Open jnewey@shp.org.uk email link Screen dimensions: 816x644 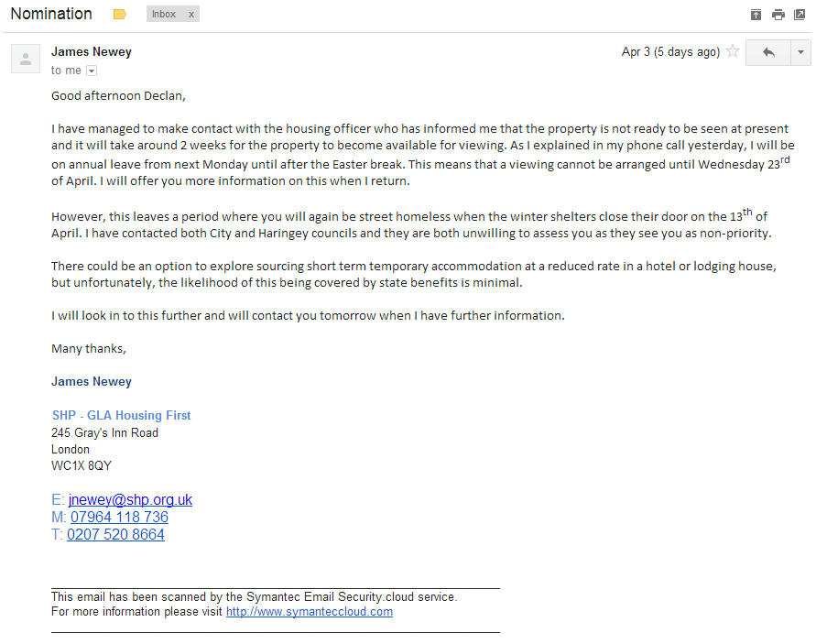tap(130, 499)
